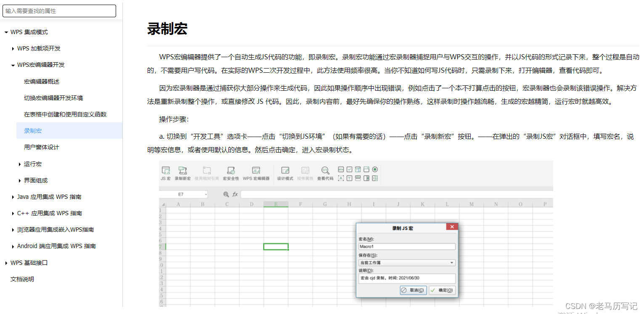Expand the WPS 加载项开发 node
644x314 pixels.
click(x=13, y=49)
